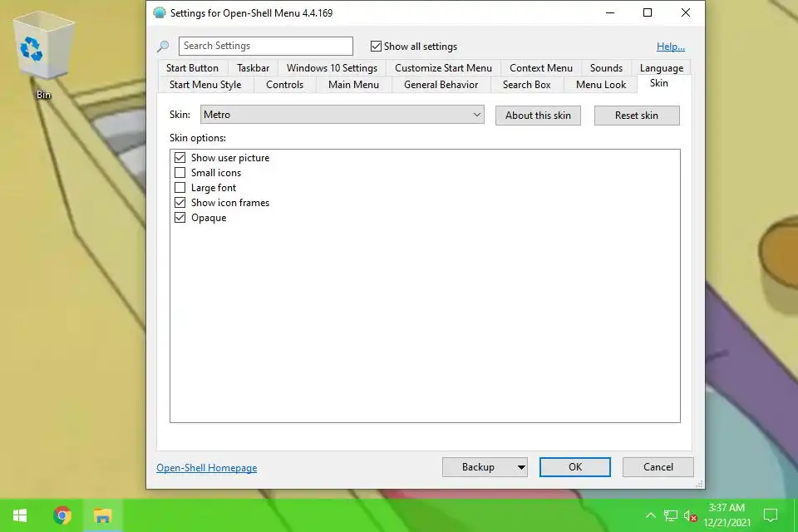Enable the Large font option

click(x=180, y=187)
